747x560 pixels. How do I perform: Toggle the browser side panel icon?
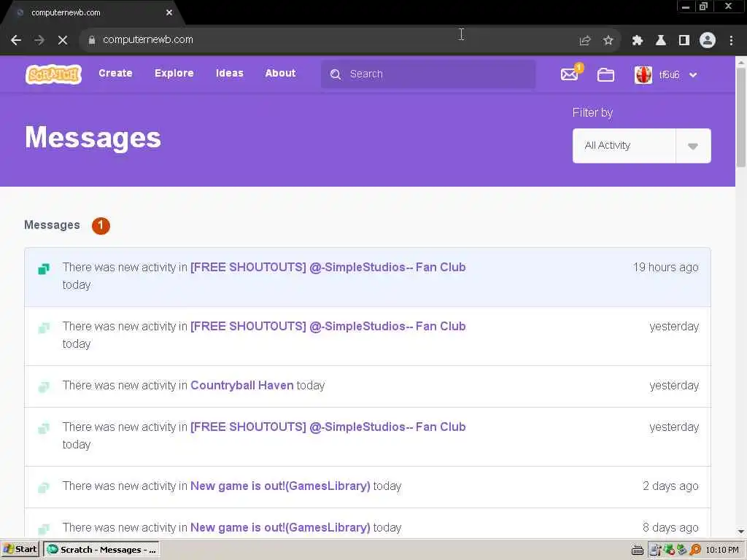[684, 41]
